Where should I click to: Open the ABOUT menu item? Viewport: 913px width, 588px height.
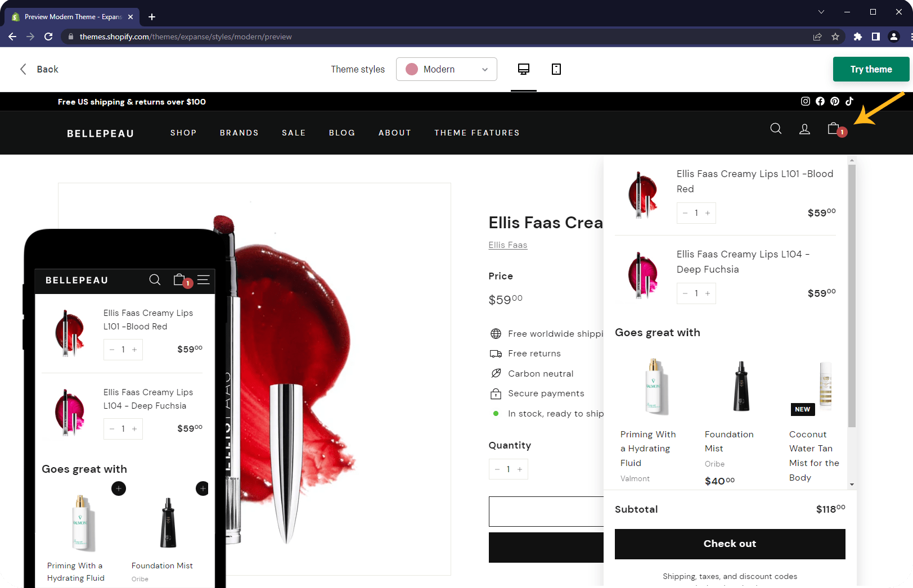tap(395, 133)
